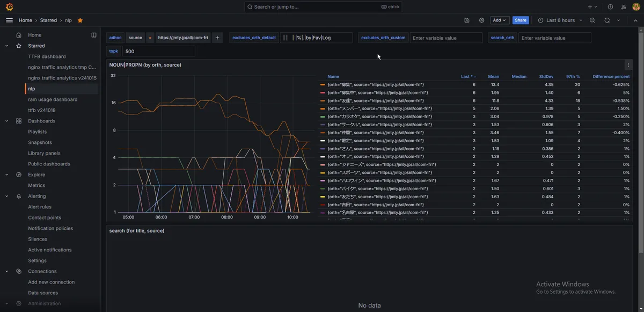Collapse the Starred sidebar section
This screenshot has width=644, height=312.
(6, 46)
